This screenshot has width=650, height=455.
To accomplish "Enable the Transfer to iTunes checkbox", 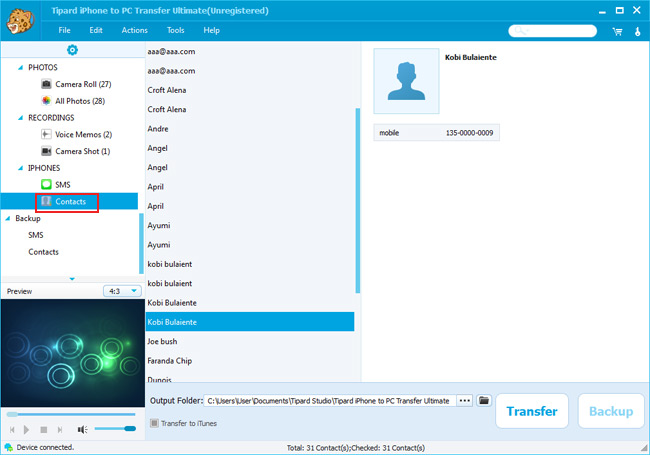I will pyautogui.click(x=154, y=423).
